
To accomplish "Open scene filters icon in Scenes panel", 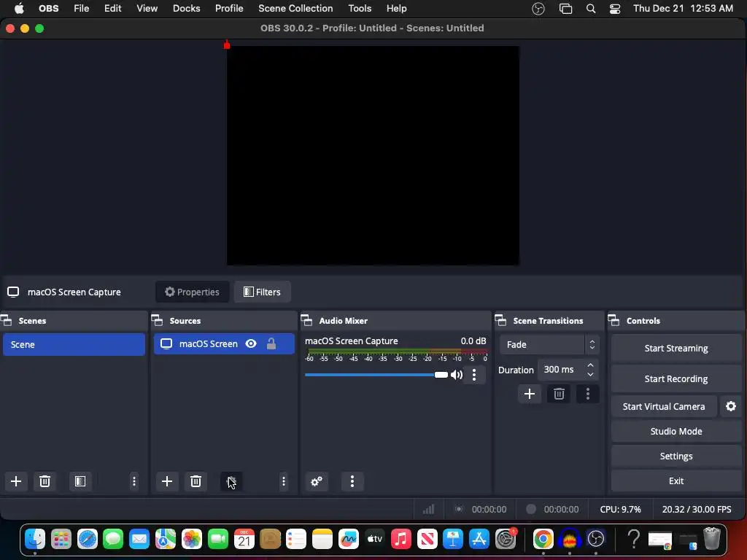I will (80, 481).
